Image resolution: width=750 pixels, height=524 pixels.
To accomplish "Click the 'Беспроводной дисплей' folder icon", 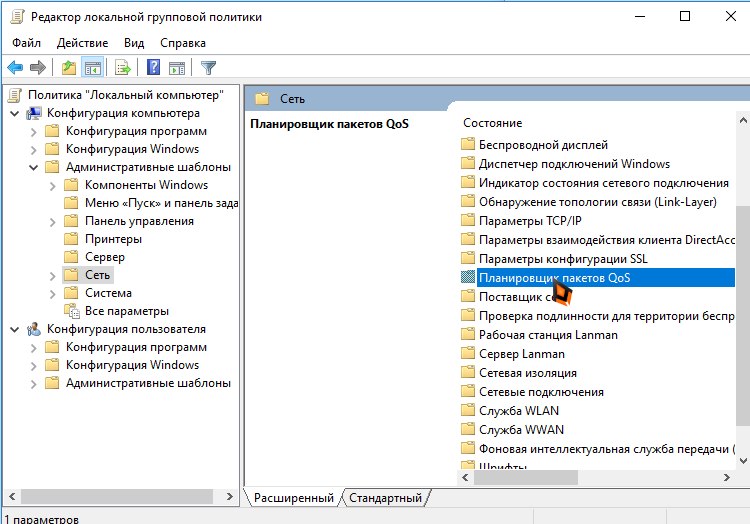I will coord(468,144).
